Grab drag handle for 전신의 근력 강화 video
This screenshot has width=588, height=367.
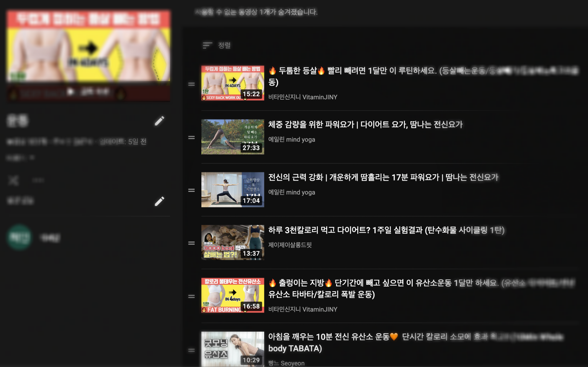tap(191, 190)
